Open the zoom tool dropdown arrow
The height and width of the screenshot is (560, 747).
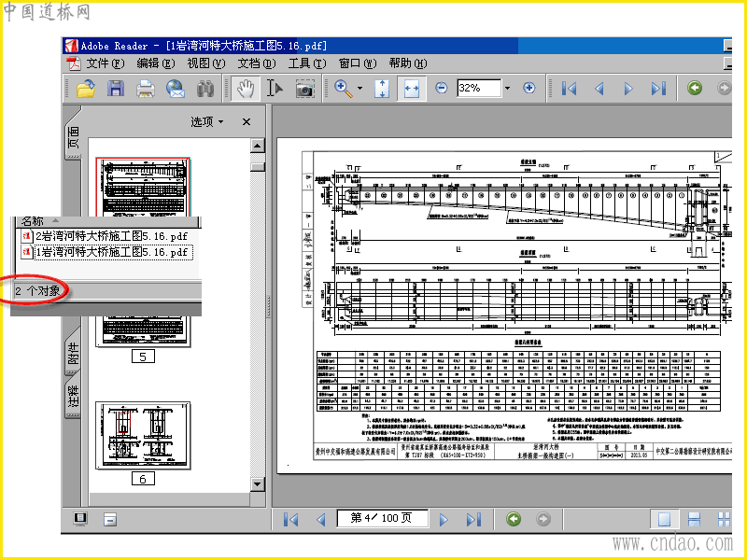[359, 88]
